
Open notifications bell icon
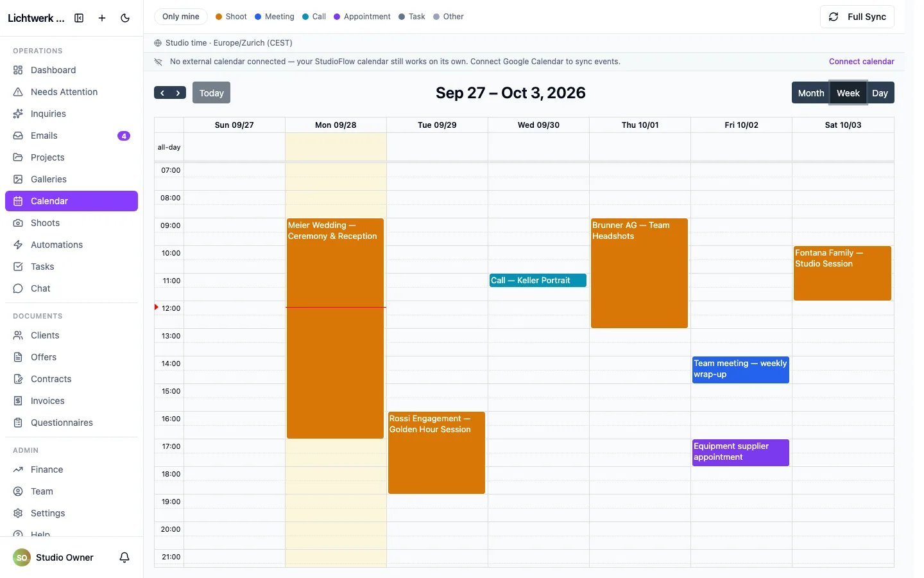click(x=124, y=557)
